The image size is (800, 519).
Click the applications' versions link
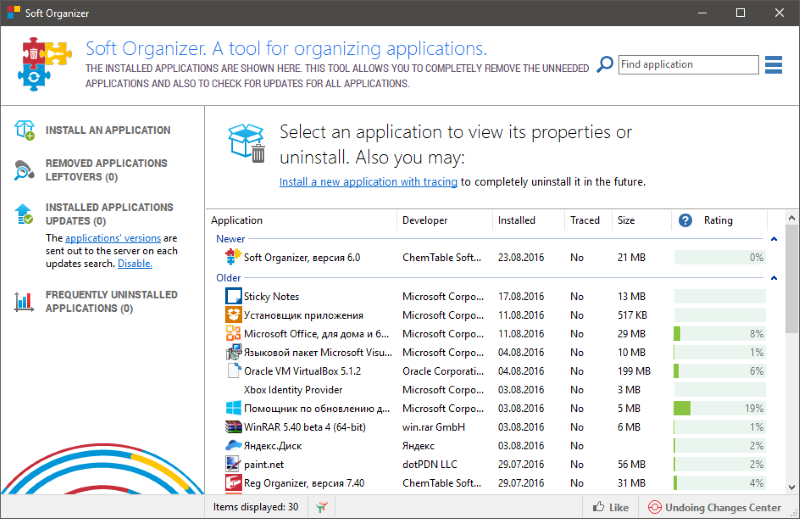click(x=113, y=238)
